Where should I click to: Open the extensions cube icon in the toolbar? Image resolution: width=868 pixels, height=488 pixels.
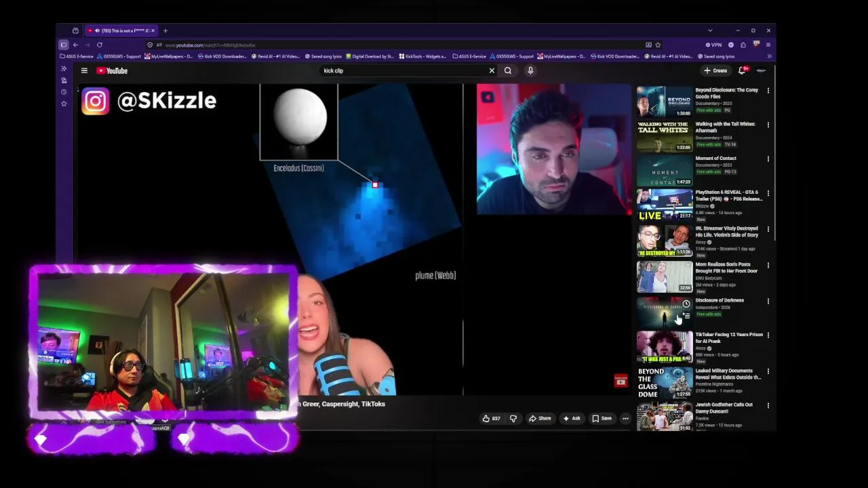pos(743,45)
